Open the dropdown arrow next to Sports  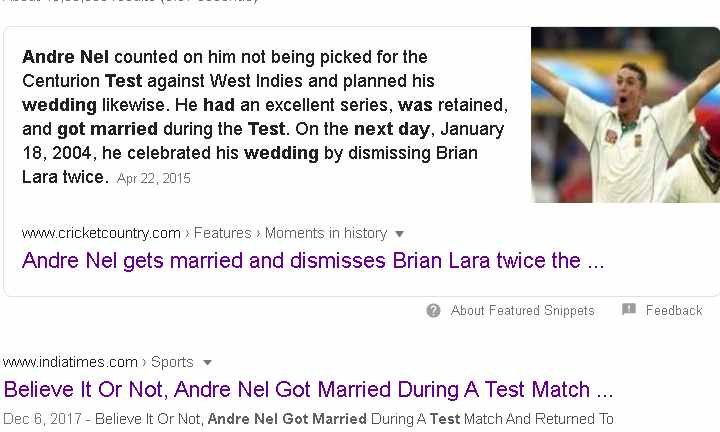click(x=208, y=362)
